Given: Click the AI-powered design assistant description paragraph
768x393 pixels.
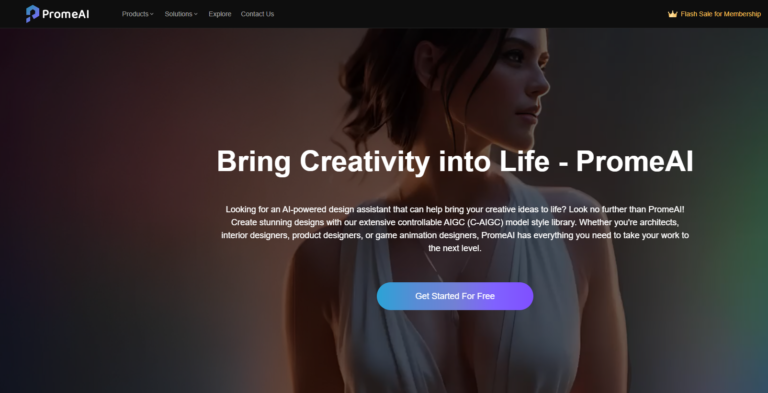Looking at the screenshot, I should pos(455,228).
